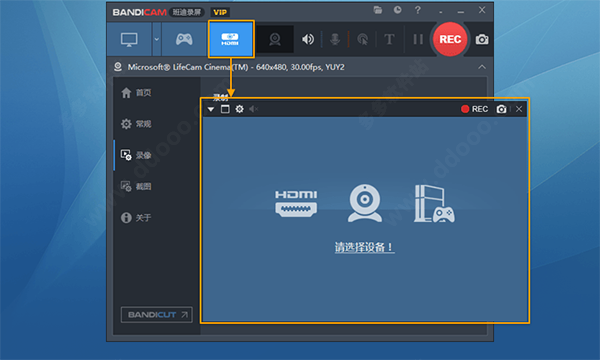Toggle mouse cursor effects
The image size is (600, 360).
(x=362, y=39)
